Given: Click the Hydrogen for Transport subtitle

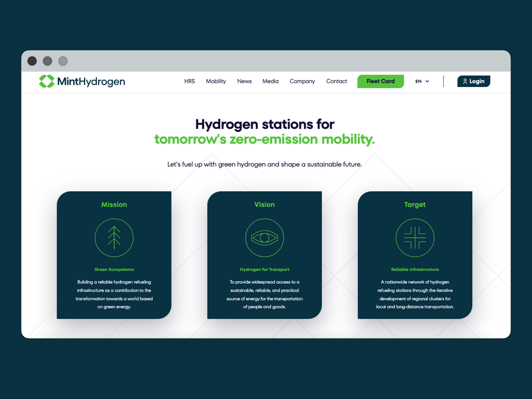Looking at the screenshot, I should pyautogui.click(x=265, y=269).
